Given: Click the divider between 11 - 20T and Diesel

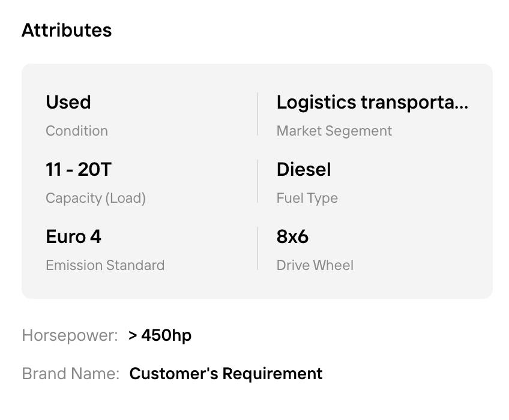Looking at the screenshot, I should pyautogui.click(x=258, y=181).
